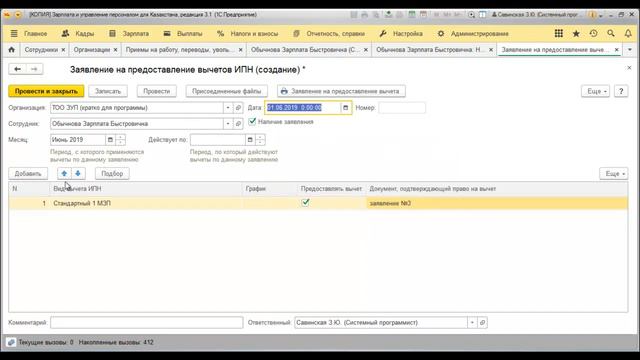Click into the Номер input field
The image size is (640, 360).
coord(402,108)
